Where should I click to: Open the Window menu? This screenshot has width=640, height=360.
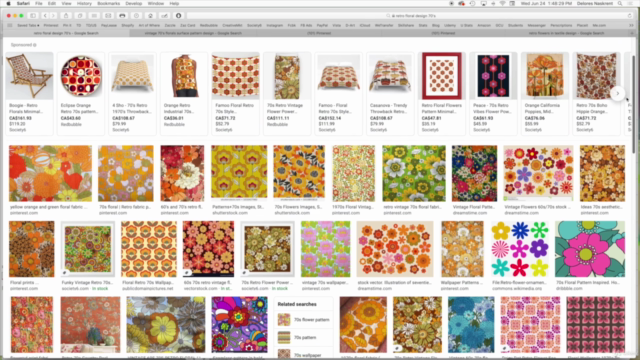(156, 3)
